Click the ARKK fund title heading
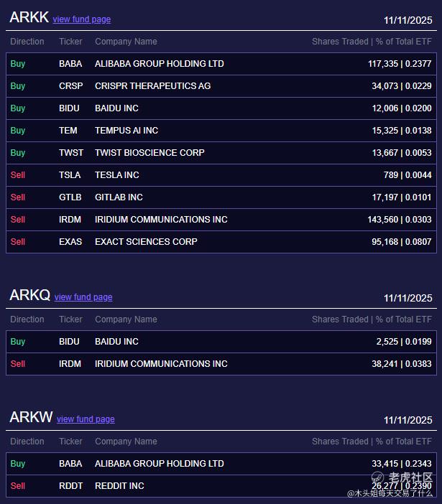This screenshot has height=504, width=442. tap(29, 17)
